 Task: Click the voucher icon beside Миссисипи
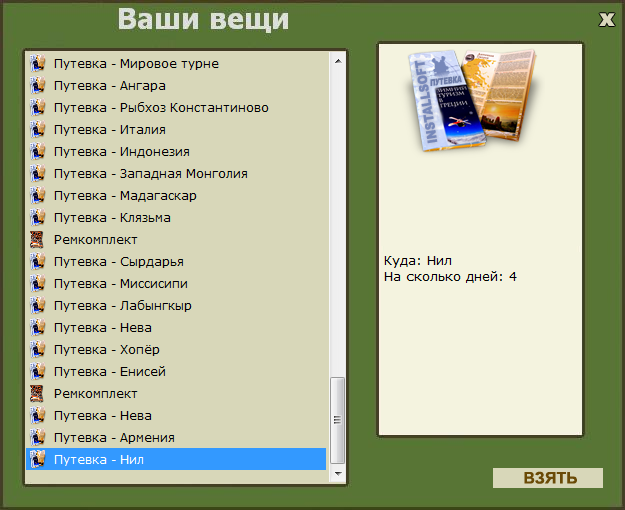[37, 284]
